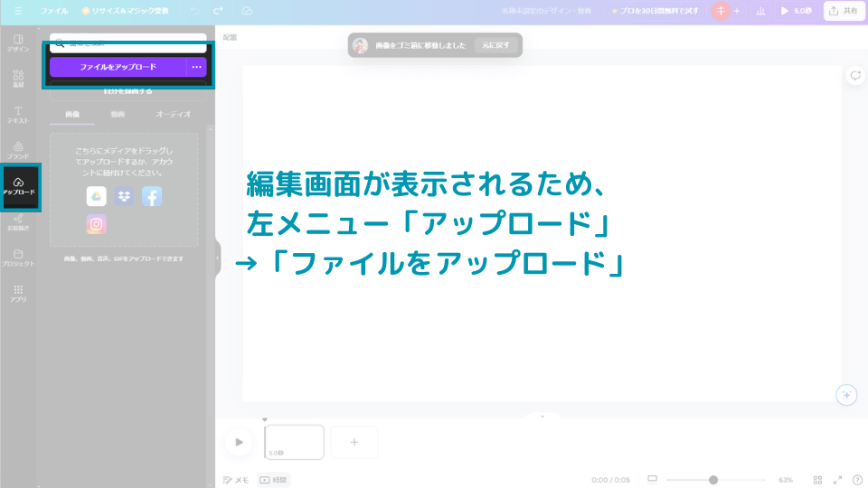Click the timeline playhead marker
This screenshot has height=488, width=868.
pyautogui.click(x=265, y=420)
